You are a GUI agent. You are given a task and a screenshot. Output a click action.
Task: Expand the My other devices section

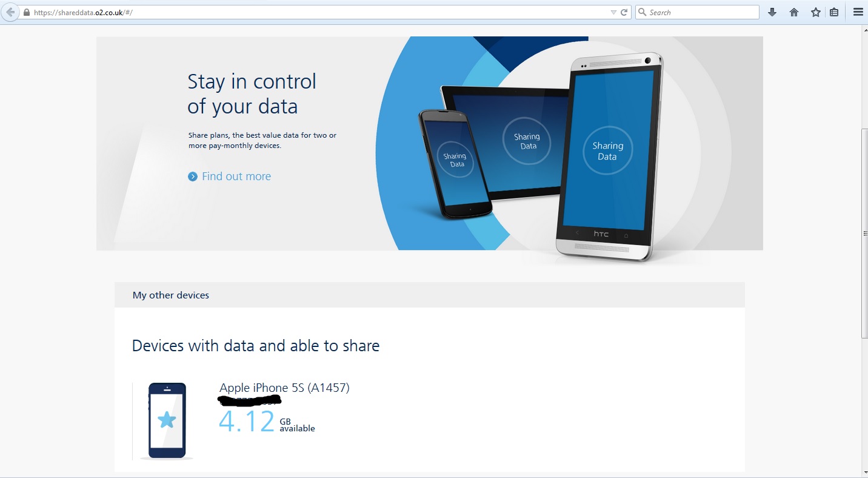pos(171,295)
